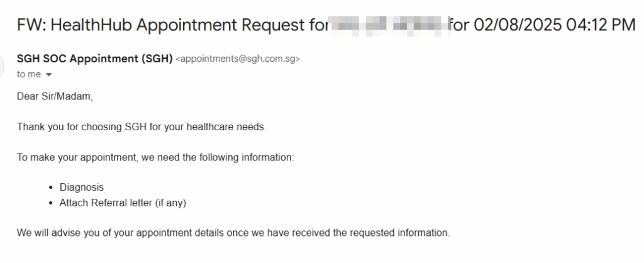Click the appointments@sgh.com.sg sender email address
This screenshot has height=263, width=644.
pos(238,60)
